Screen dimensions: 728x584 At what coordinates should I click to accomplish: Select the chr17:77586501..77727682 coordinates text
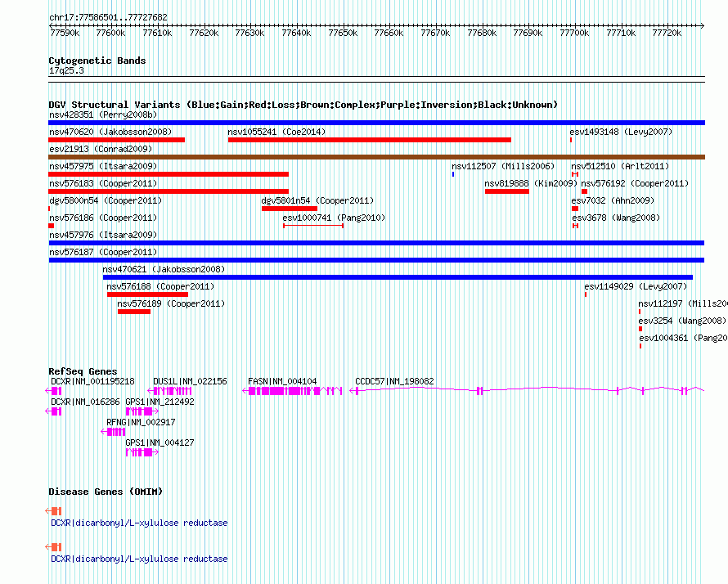point(108,17)
